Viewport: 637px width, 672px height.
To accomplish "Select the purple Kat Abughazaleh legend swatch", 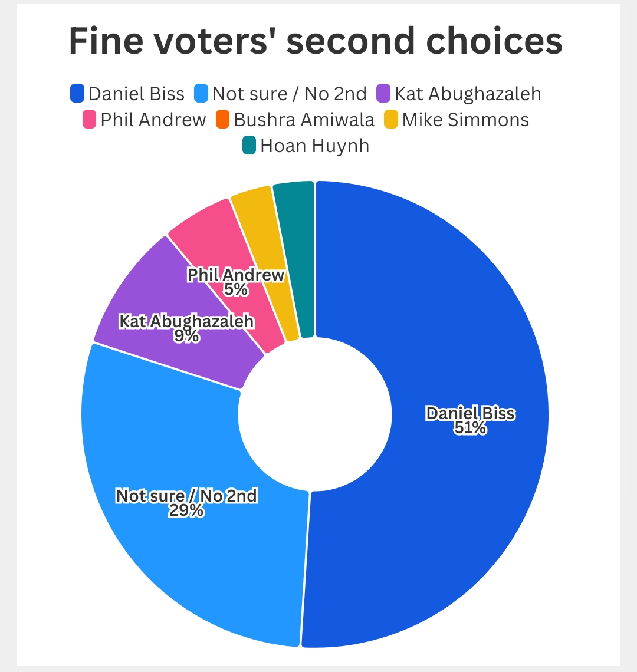I will click(383, 94).
